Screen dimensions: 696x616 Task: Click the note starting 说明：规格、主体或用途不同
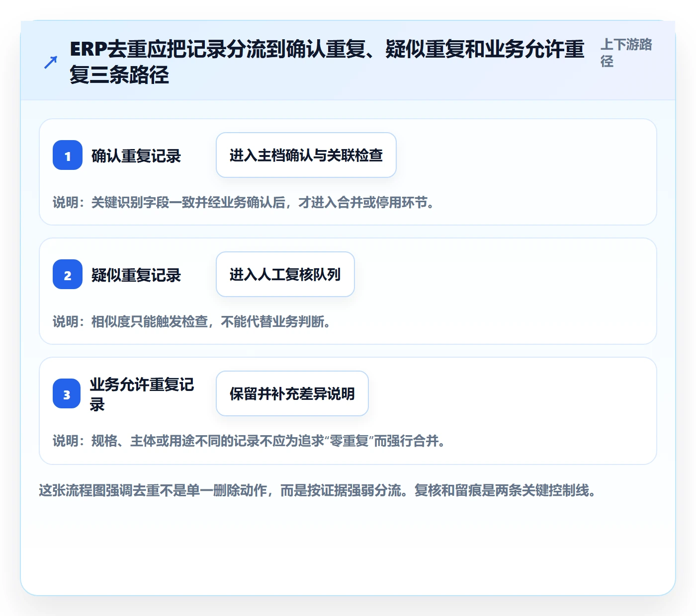(x=250, y=441)
